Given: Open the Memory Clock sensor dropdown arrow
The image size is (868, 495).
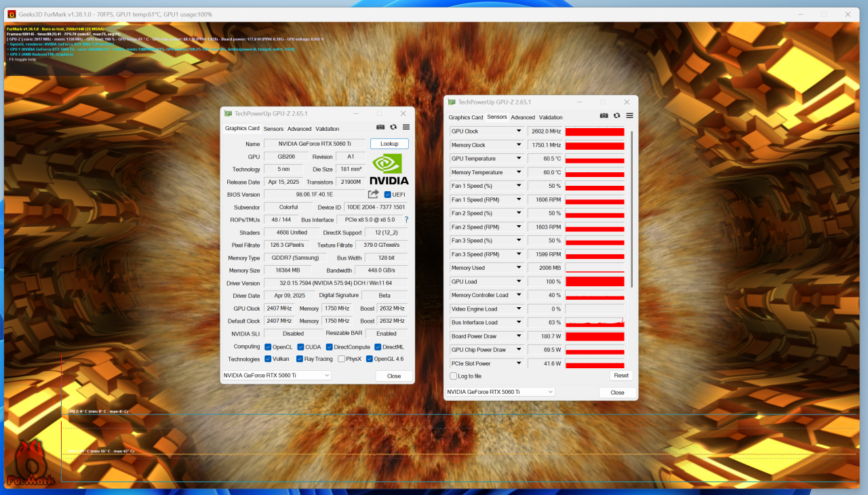Looking at the screenshot, I should point(519,145).
